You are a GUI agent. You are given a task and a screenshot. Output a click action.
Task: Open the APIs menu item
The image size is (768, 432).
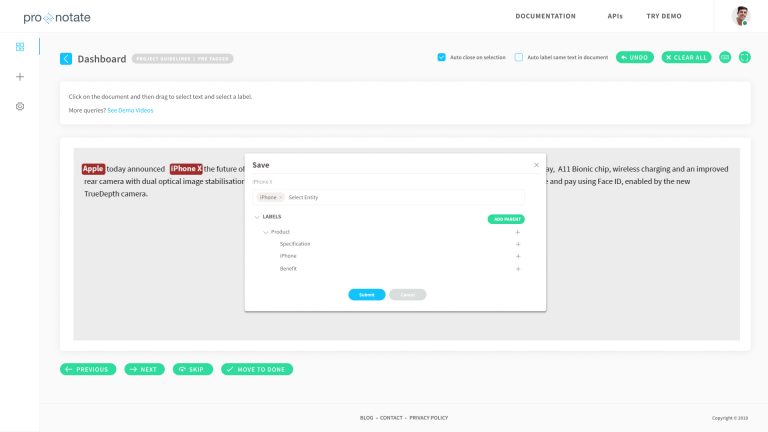tap(615, 16)
